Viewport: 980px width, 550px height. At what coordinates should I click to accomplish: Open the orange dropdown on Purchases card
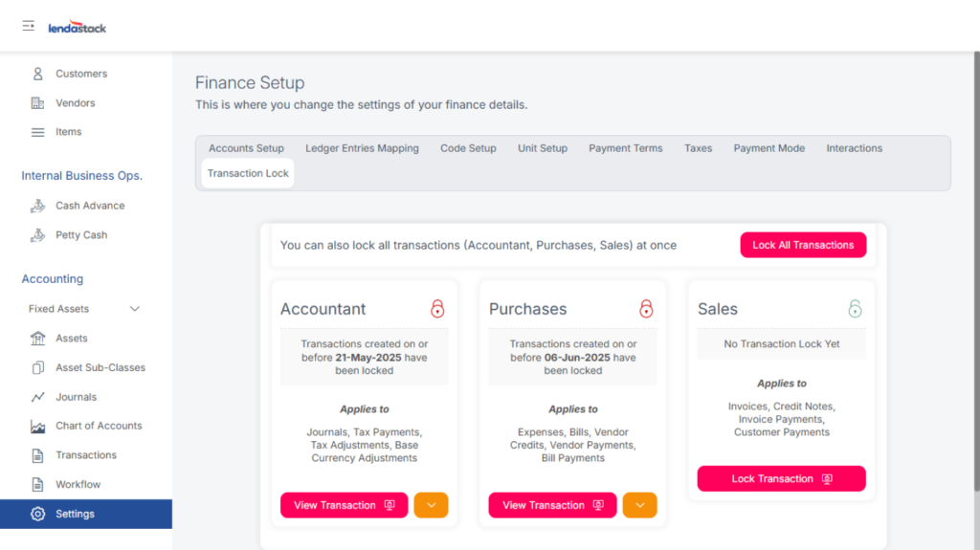(639, 505)
